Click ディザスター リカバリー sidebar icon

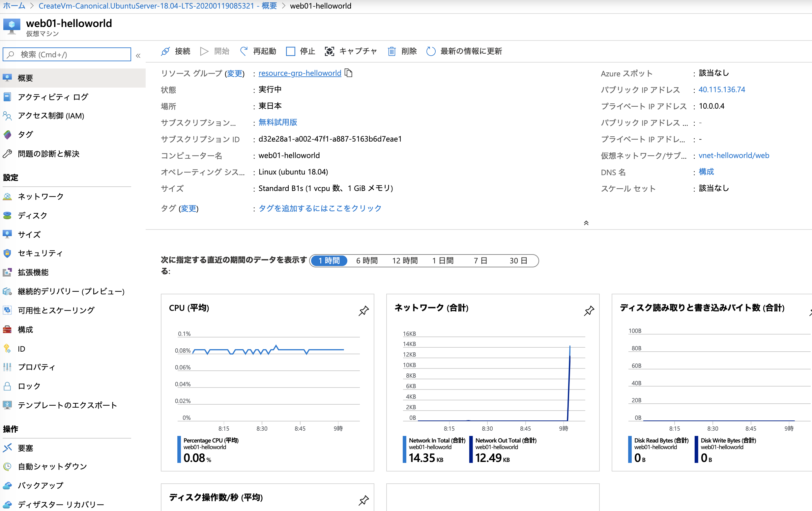(7, 504)
